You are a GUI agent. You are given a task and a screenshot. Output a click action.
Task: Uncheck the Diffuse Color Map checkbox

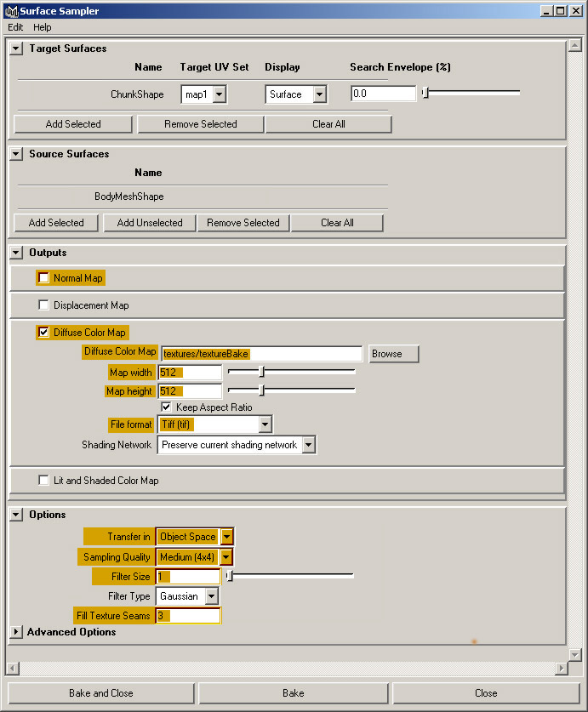43,333
